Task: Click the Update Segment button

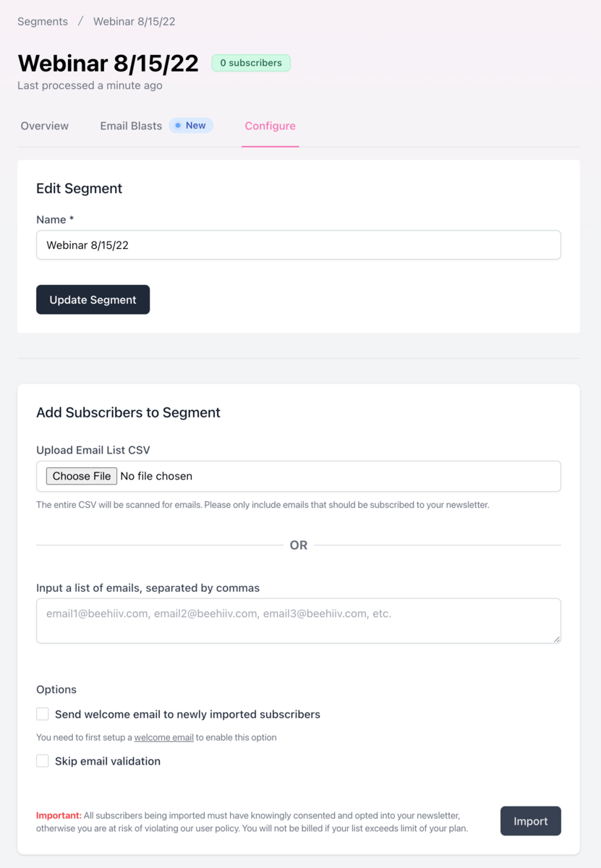Action: [93, 299]
